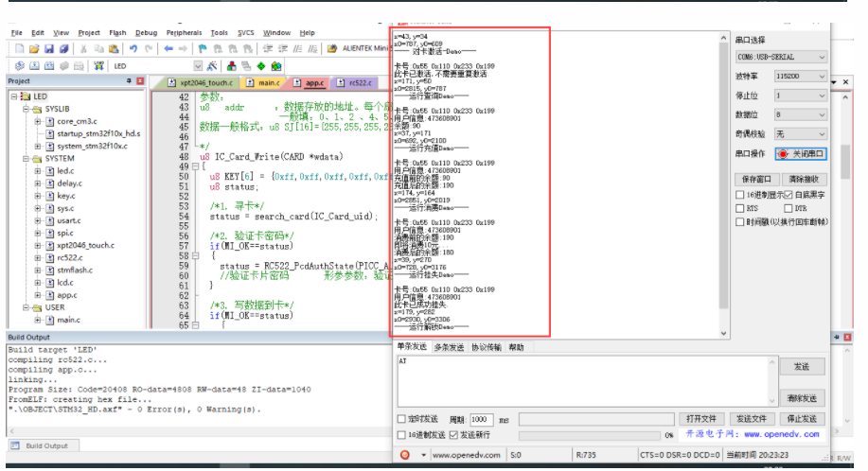Select rc522.c in project tree

(70, 257)
